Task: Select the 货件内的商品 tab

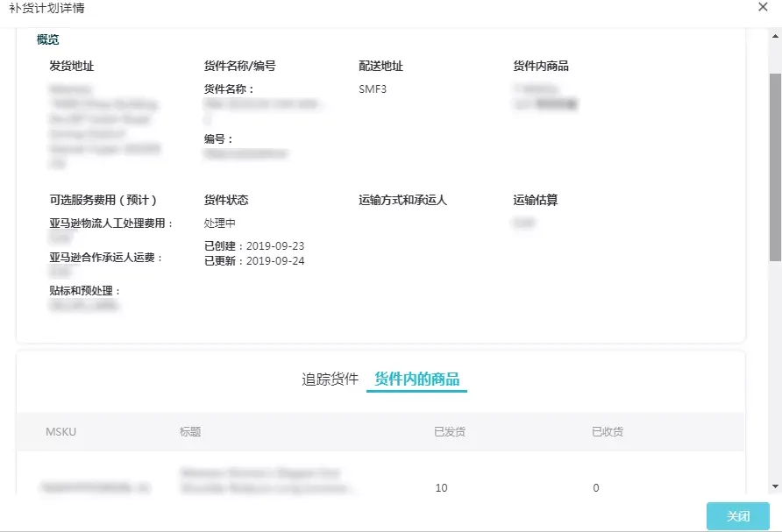Action: (416, 379)
